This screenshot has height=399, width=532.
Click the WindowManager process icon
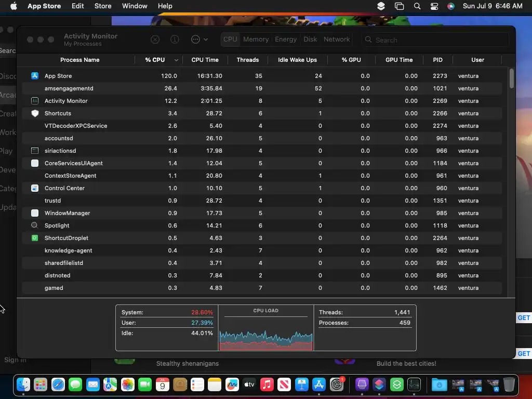(x=35, y=213)
